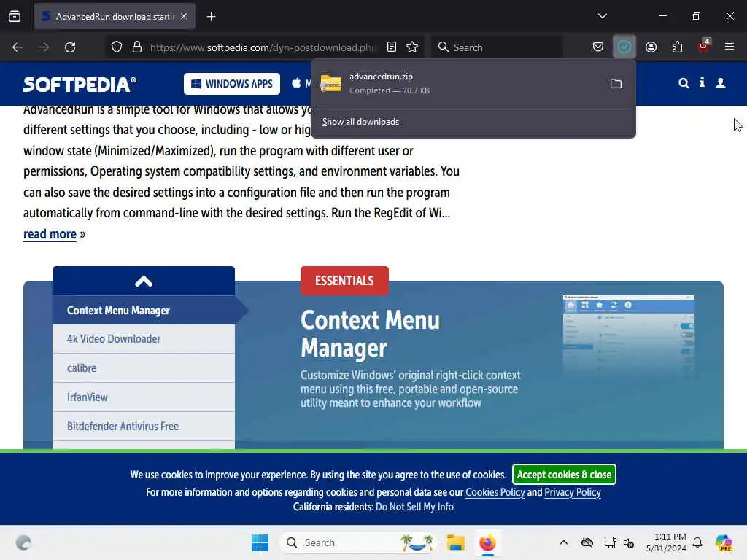Open the Windows Apps category

pyautogui.click(x=232, y=84)
